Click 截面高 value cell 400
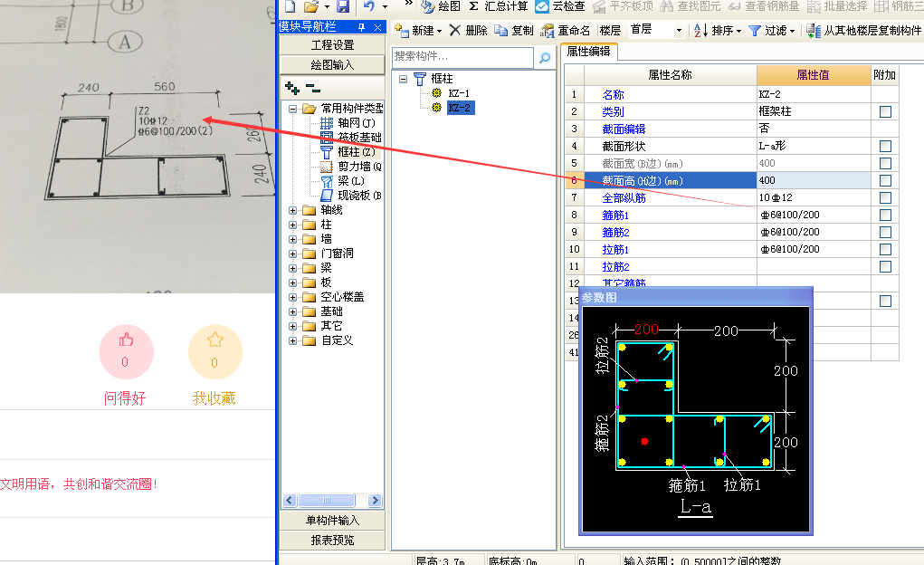924x565 pixels. click(x=814, y=180)
